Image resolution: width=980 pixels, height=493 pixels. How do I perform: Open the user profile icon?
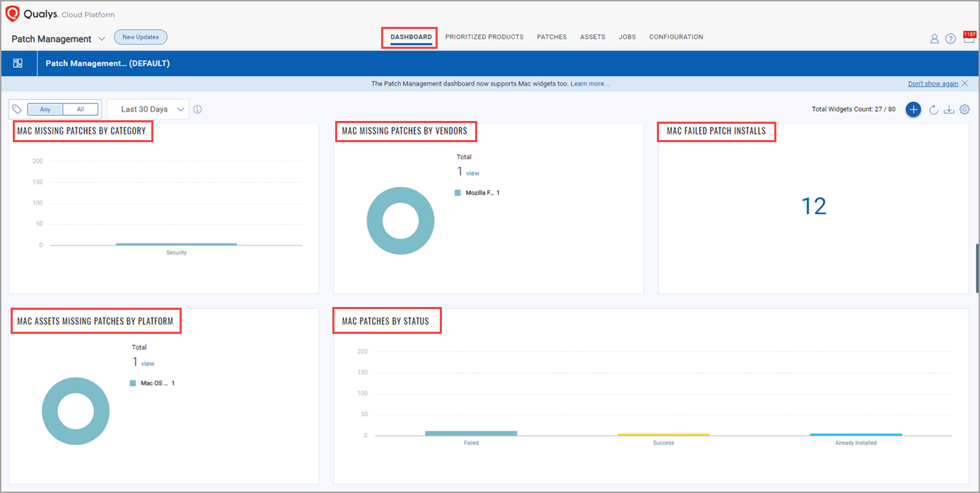[x=934, y=39]
